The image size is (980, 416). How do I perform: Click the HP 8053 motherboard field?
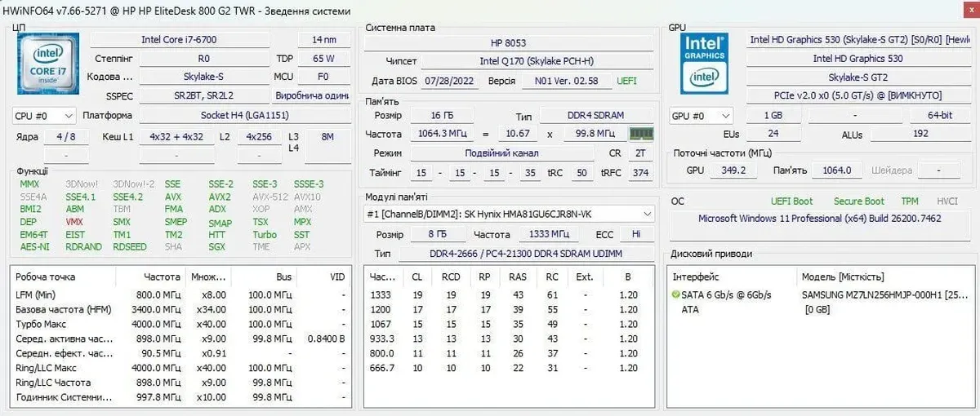(x=510, y=42)
